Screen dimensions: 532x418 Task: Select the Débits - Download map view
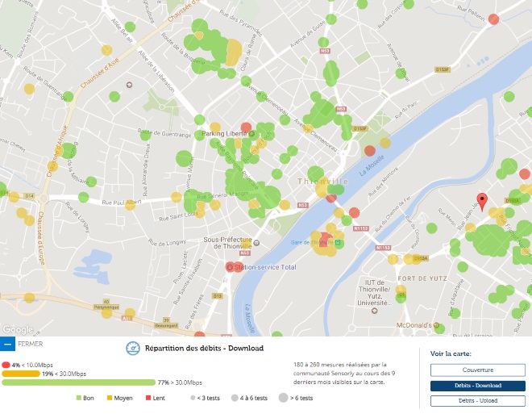[478, 386]
